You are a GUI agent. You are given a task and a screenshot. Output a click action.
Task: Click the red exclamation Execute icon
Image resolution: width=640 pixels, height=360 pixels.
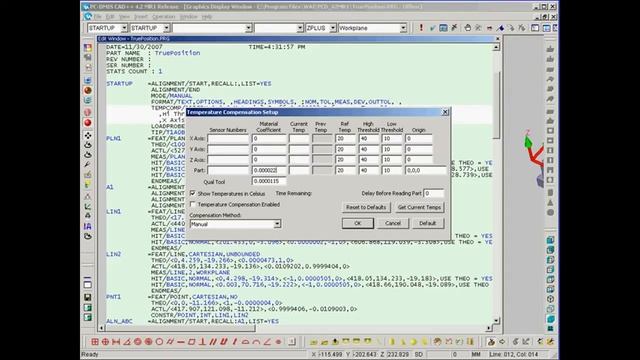coord(421,28)
